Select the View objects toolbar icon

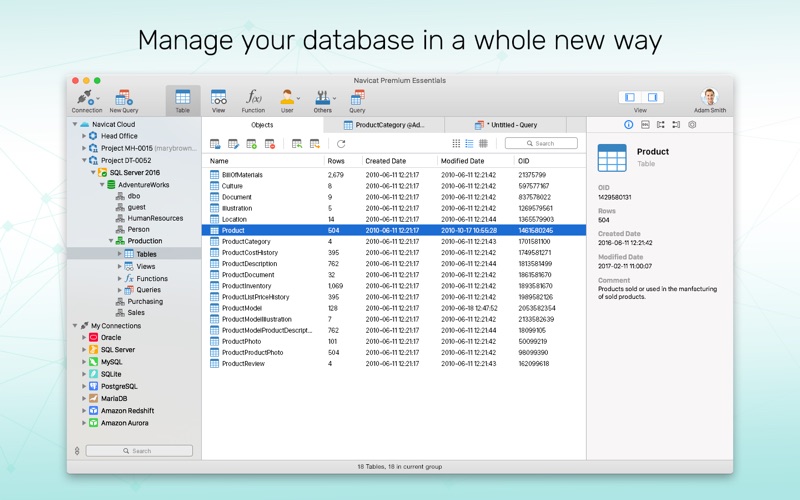[218, 99]
